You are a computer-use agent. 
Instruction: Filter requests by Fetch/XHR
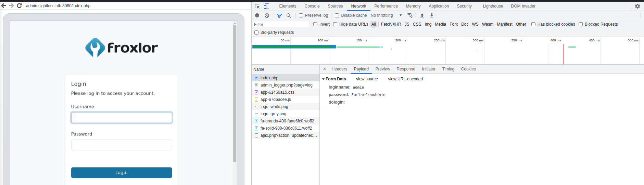click(391, 24)
